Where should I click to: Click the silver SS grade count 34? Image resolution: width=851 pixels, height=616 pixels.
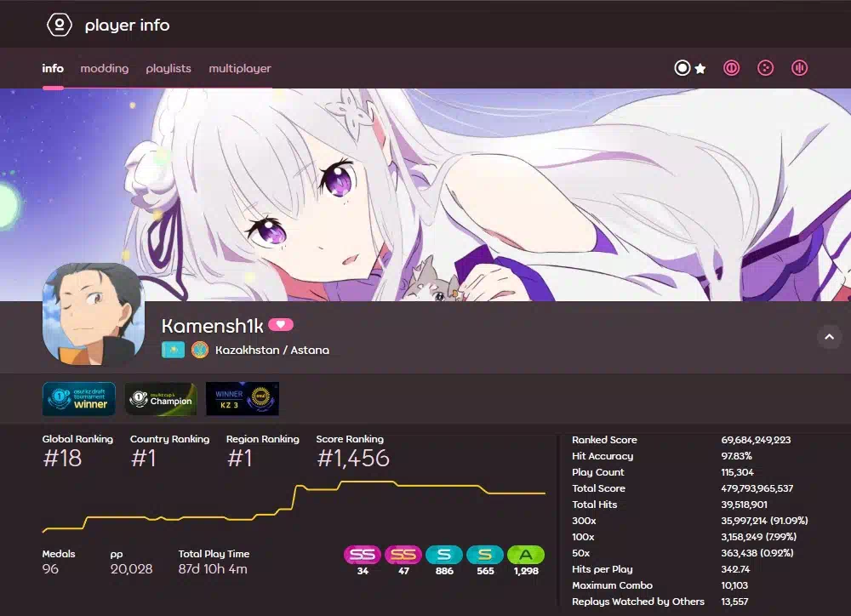[x=363, y=571]
